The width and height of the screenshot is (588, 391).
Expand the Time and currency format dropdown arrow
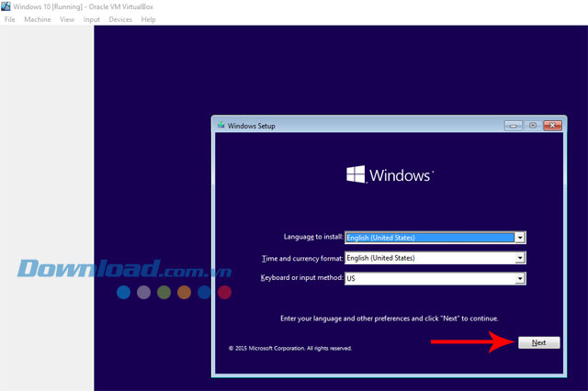pyautogui.click(x=520, y=258)
